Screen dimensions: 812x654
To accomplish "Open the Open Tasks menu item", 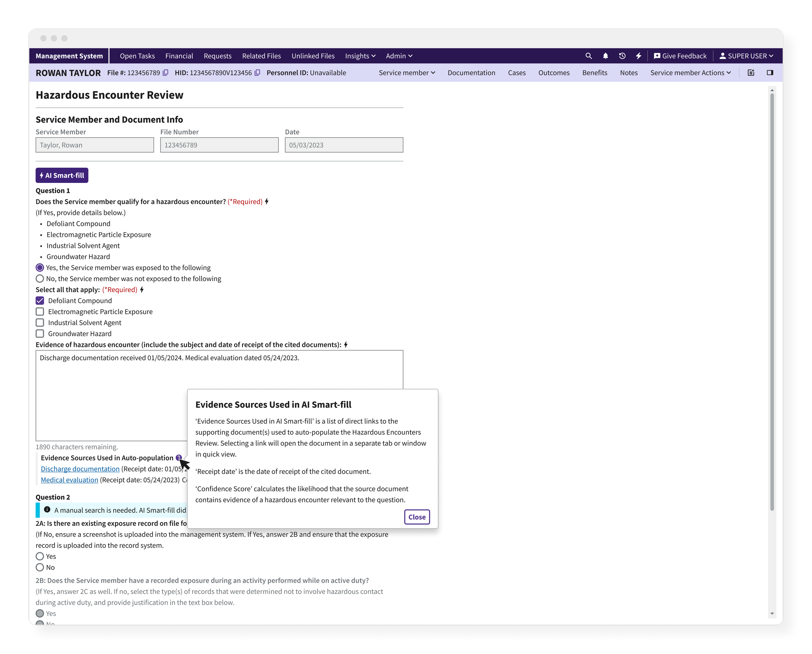I will [x=137, y=56].
